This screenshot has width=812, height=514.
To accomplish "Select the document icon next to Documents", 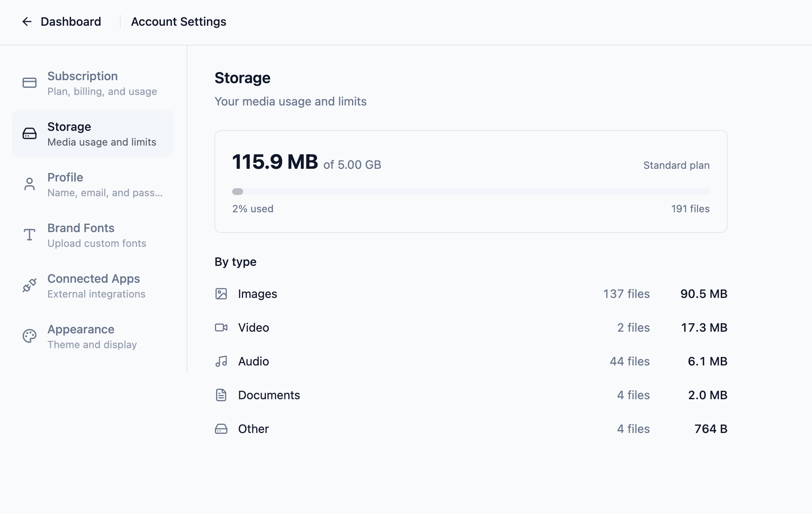I will coord(221,395).
